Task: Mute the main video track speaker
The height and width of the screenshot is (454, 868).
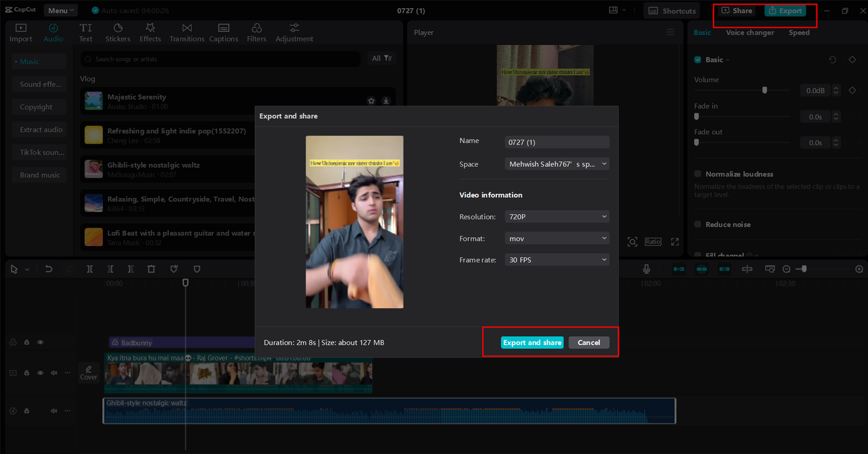Action: [x=54, y=373]
